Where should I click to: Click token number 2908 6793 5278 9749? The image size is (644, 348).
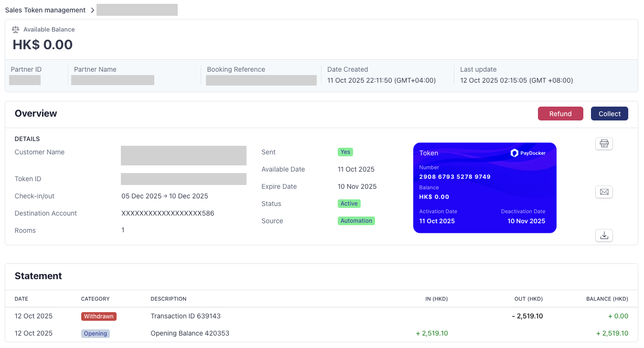coord(455,177)
